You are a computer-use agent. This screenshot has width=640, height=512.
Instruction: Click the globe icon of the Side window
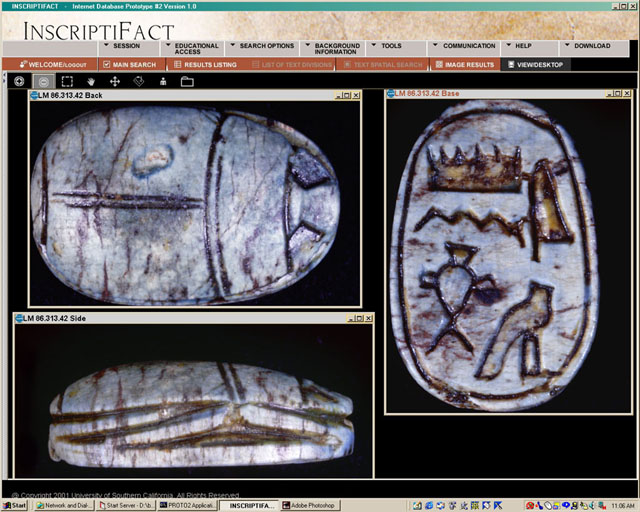pyautogui.click(x=19, y=318)
